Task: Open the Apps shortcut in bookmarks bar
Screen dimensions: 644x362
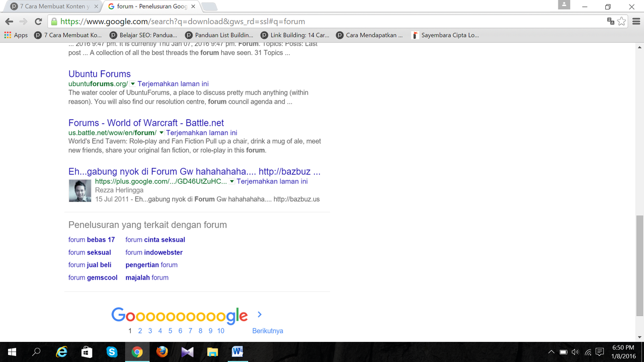Action: point(16,35)
